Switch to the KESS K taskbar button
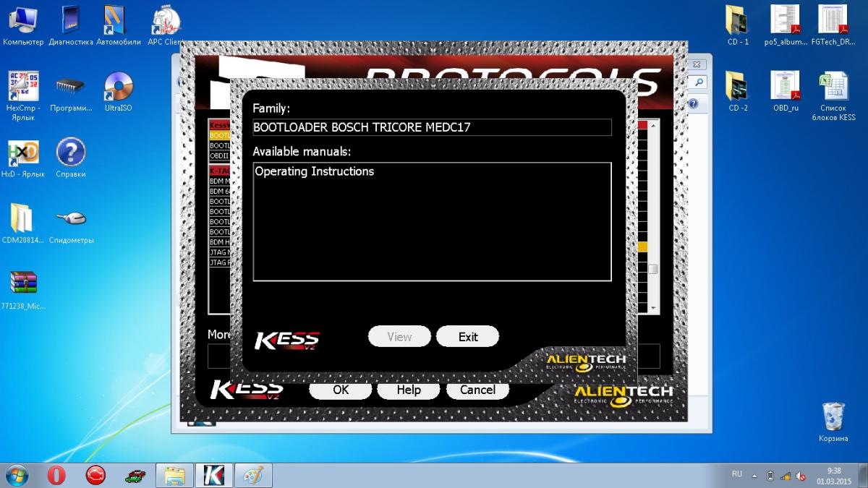 214,475
